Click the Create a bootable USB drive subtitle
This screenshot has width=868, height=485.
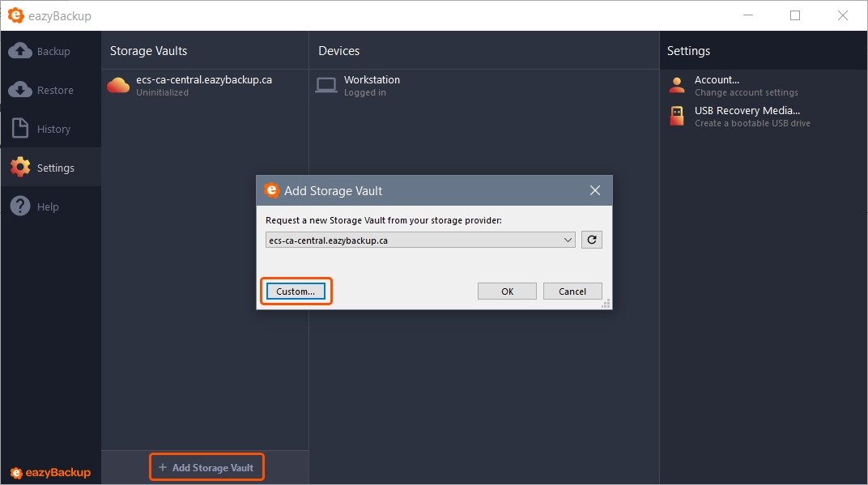click(x=752, y=123)
